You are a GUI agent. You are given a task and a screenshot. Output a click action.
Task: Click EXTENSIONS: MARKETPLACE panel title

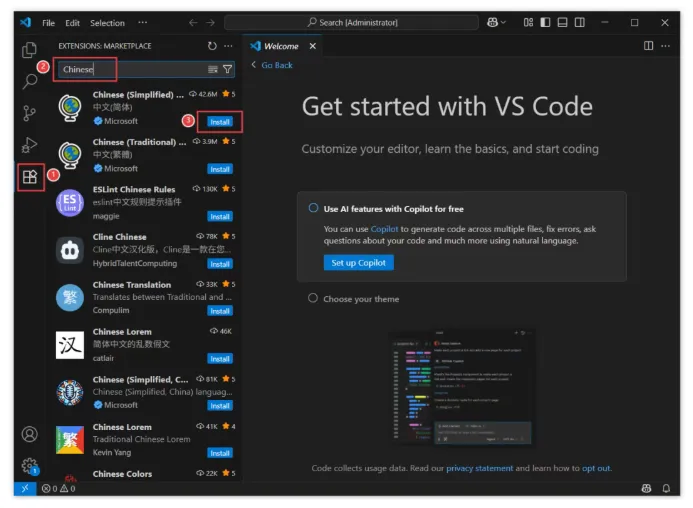click(105, 46)
